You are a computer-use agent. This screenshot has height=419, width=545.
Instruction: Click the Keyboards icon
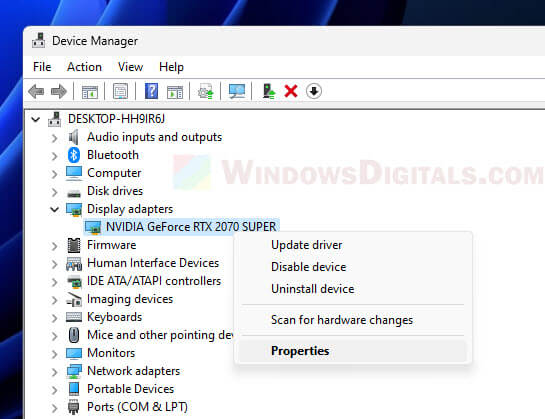[74, 317]
